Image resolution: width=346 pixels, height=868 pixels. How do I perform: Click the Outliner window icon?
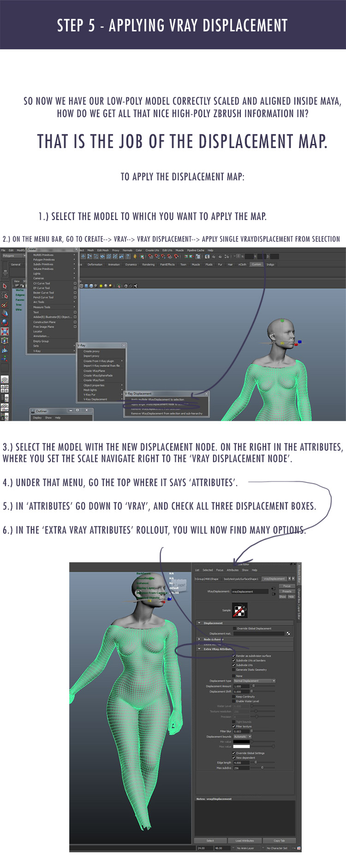[x=33, y=410]
